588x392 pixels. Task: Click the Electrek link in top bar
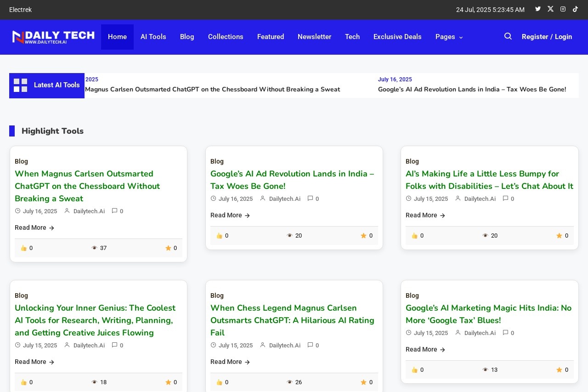20,10
